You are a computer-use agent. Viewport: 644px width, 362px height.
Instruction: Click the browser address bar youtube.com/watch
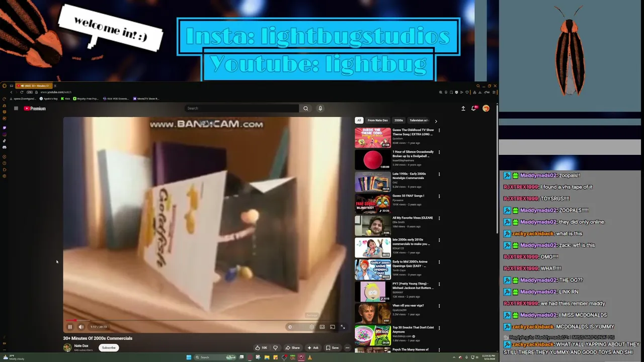(x=55, y=92)
